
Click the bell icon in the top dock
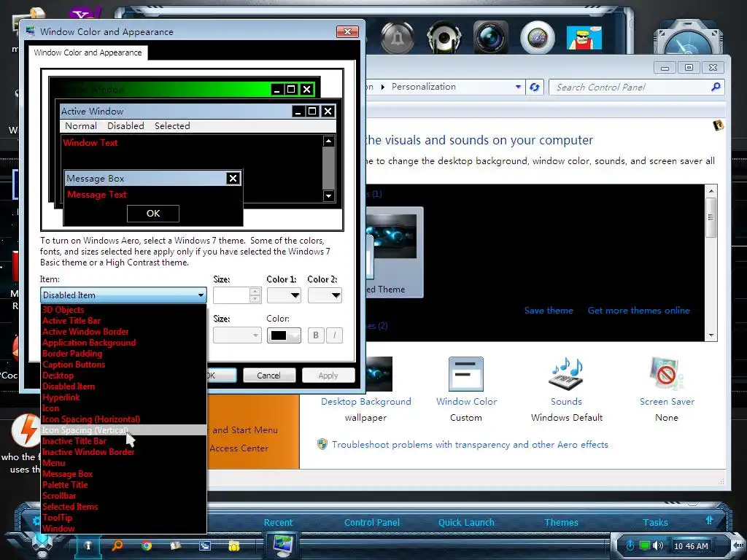(x=397, y=38)
